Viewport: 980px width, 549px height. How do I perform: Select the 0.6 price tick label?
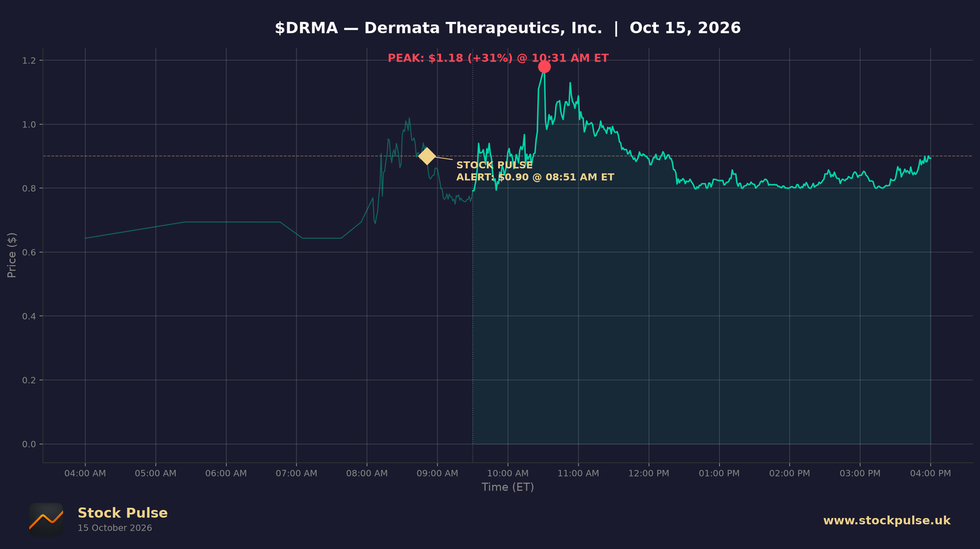coord(29,252)
